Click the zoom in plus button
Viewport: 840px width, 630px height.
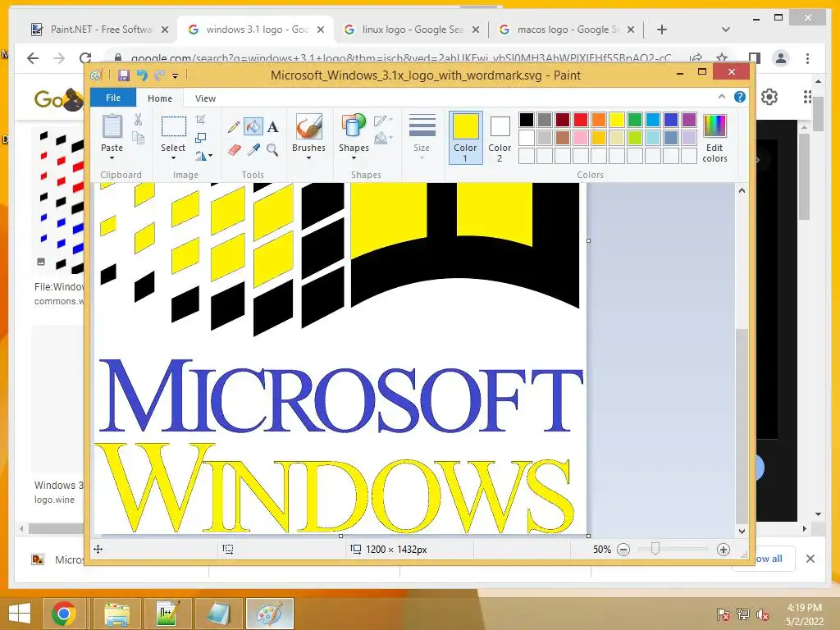pos(724,550)
